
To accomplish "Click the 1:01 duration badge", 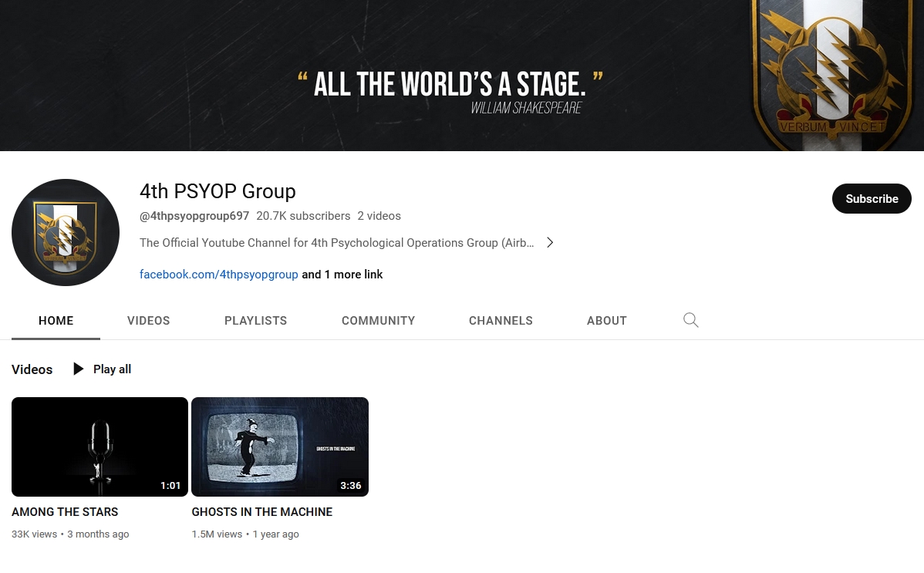I will 170,485.
